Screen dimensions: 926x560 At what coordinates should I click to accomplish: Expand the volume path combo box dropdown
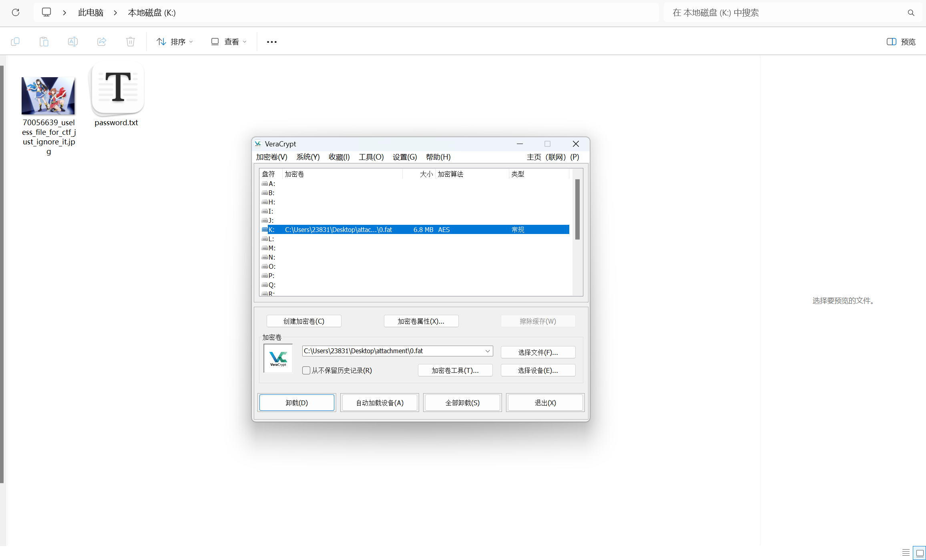tap(488, 351)
